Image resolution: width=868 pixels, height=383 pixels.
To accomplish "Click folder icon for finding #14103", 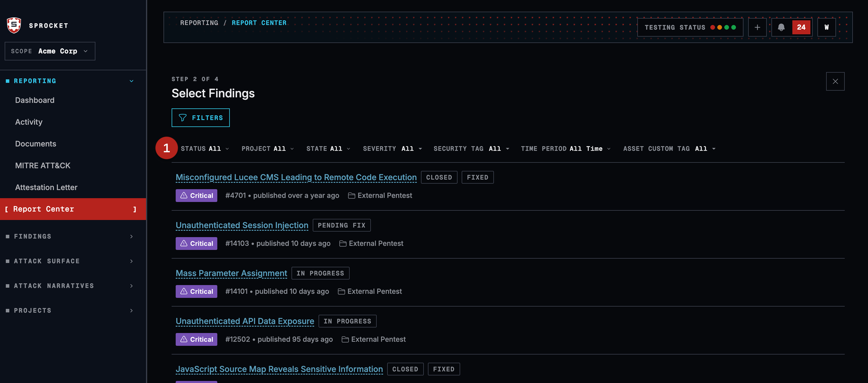I will pos(343,243).
